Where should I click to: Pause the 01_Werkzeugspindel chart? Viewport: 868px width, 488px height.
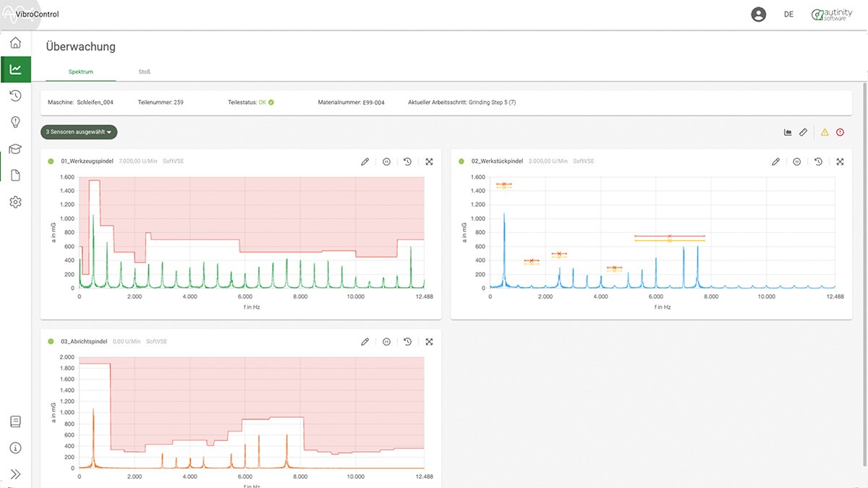click(386, 161)
